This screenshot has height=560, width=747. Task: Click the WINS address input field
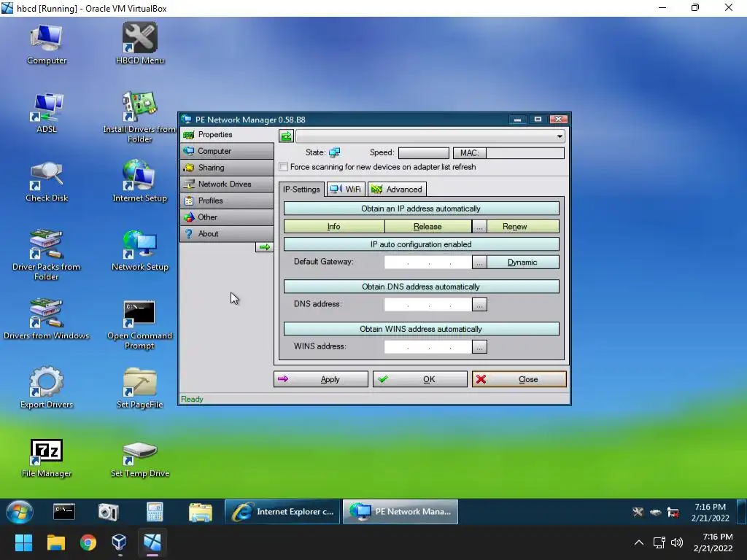pos(427,347)
